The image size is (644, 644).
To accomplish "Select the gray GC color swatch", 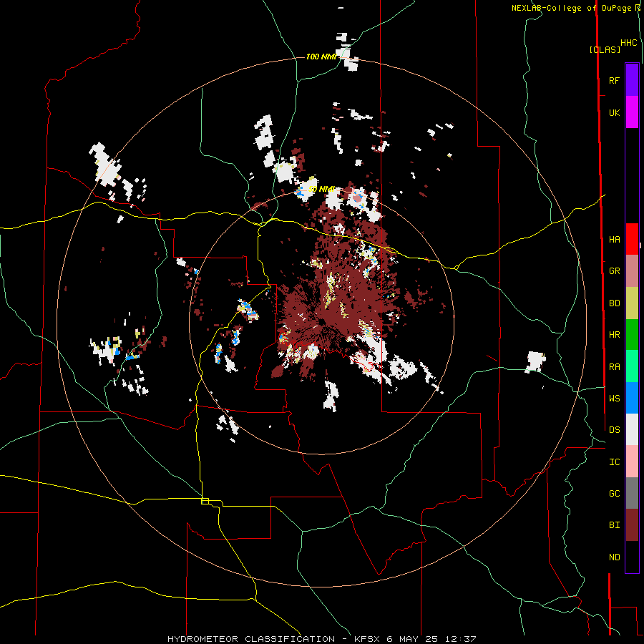I will click(632, 493).
